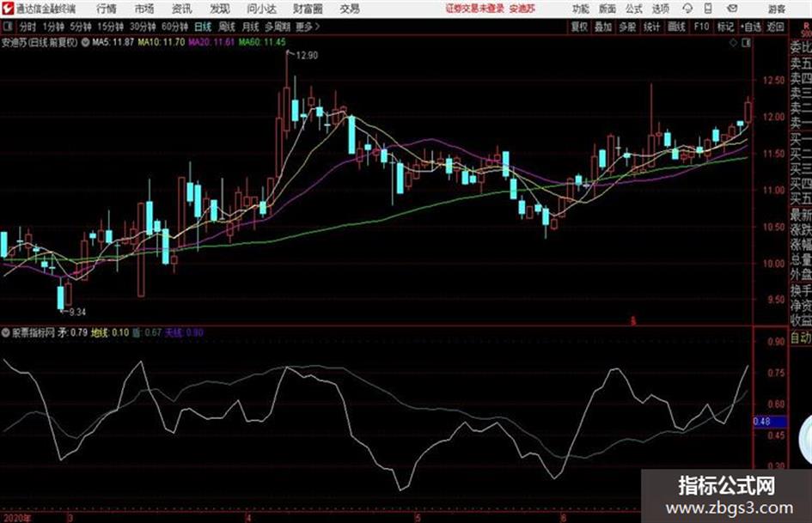Click the 返回 back button
The width and height of the screenshot is (812, 523).
(x=775, y=27)
